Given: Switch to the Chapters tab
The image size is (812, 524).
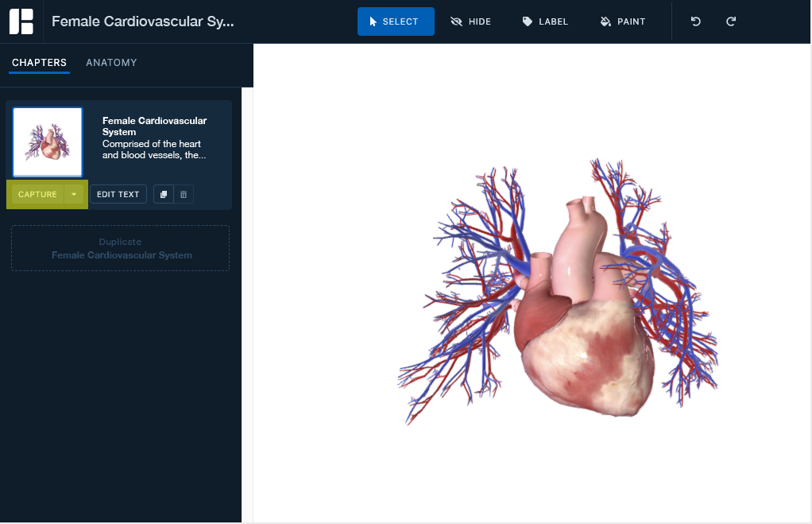Looking at the screenshot, I should 40,63.
